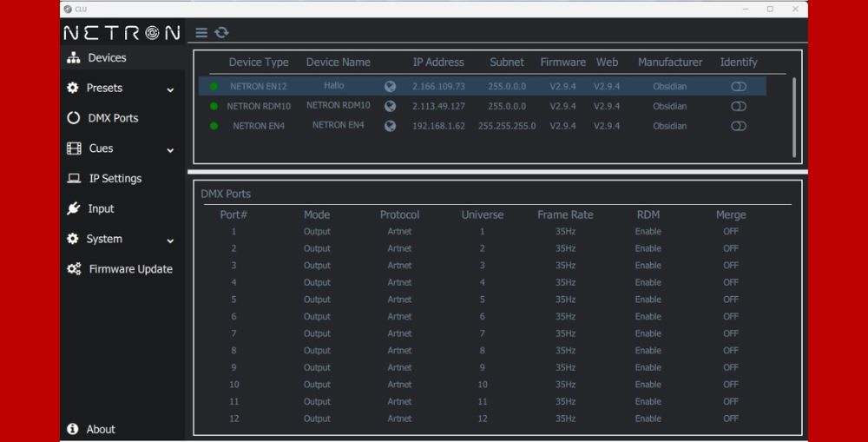
Task: Click the Devices network icon
Action: (x=74, y=57)
